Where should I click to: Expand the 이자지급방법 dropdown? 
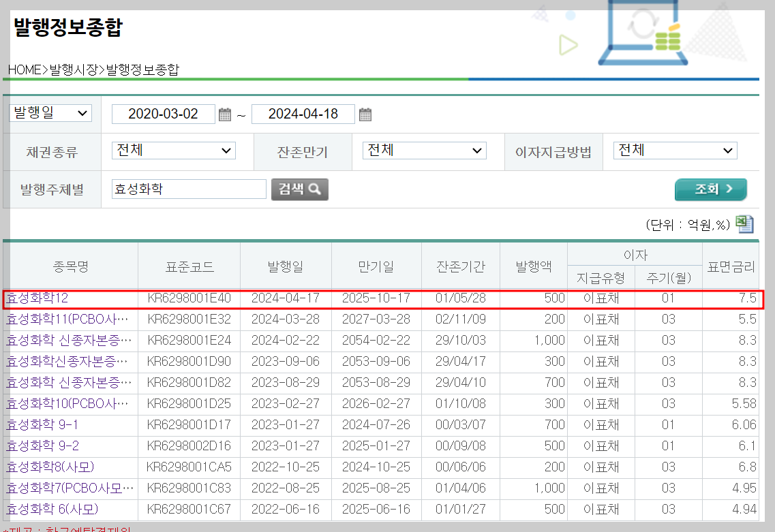pyautogui.click(x=675, y=150)
